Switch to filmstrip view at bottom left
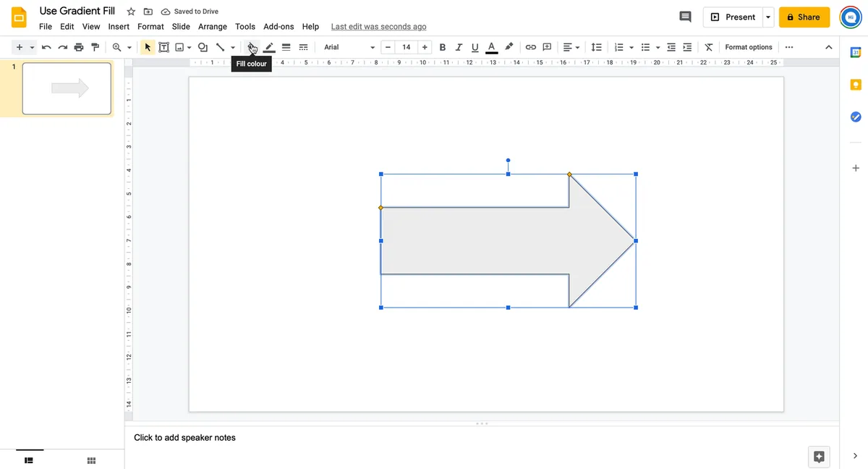 30,460
